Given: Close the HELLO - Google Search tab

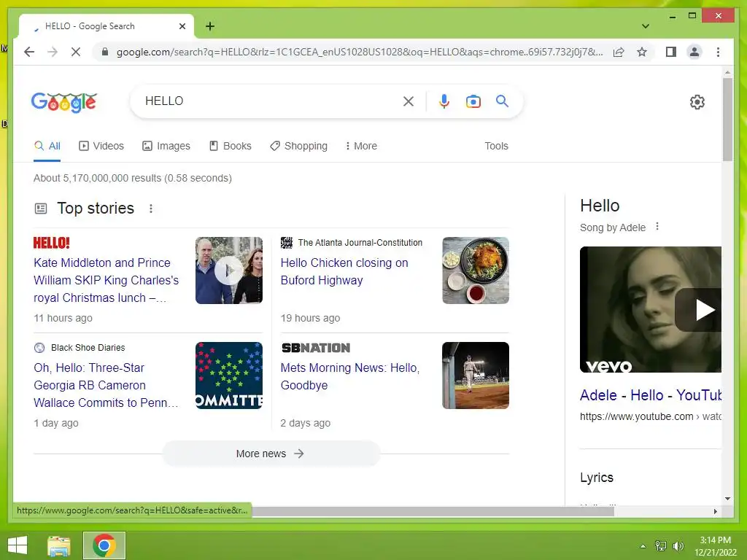Looking at the screenshot, I should 182,26.
